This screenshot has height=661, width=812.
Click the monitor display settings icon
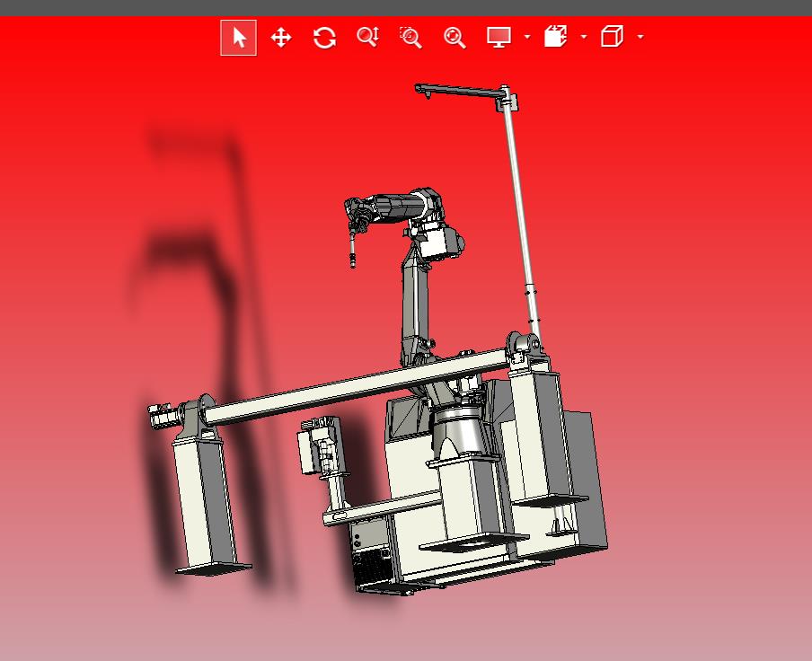[499, 37]
